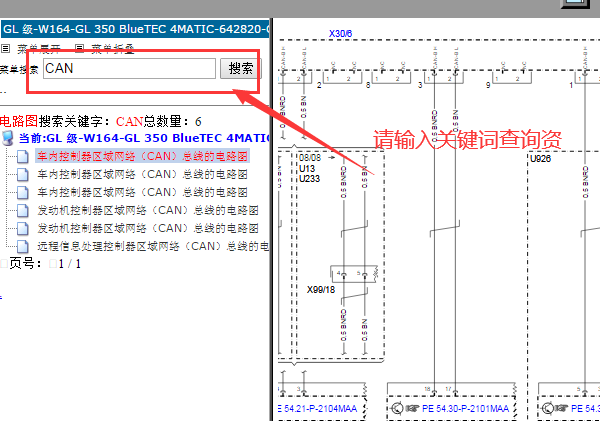Screen dimensions: 600x421
Task: Click the icon beside 菜单展开
Action: 5,48
